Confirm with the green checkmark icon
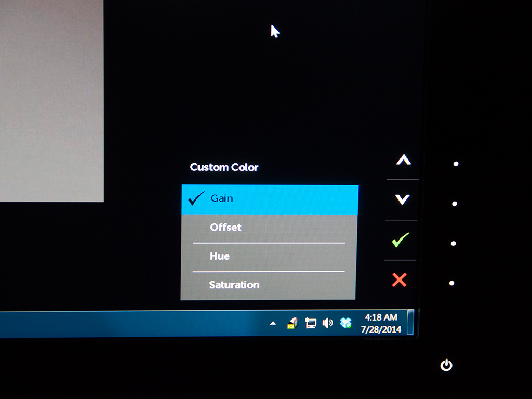532x399 pixels. (x=401, y=240)
